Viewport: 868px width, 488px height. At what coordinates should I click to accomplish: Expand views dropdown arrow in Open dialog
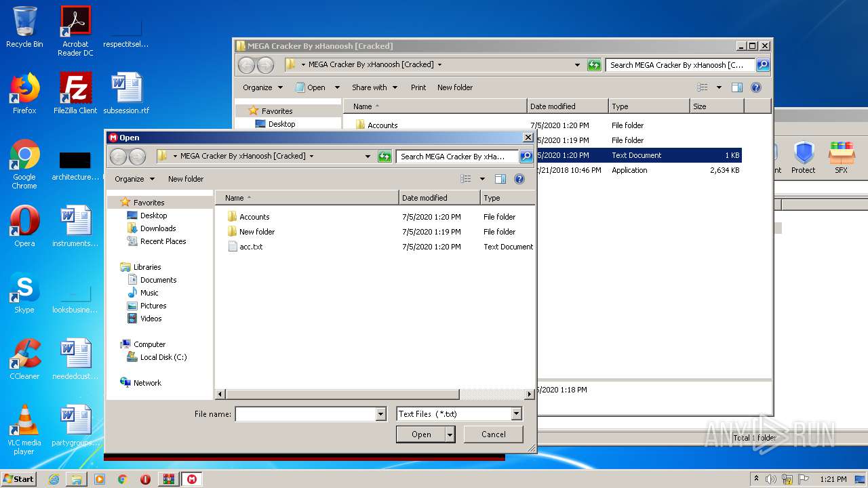click(482, 179)
